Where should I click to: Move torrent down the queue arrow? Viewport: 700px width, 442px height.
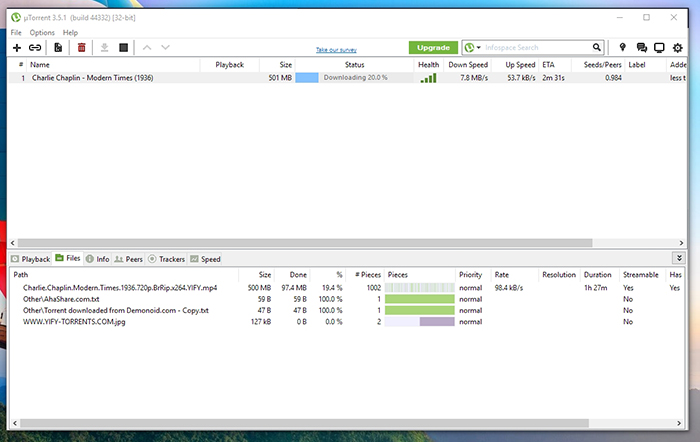pyautogui.click(x=165, y=47)
